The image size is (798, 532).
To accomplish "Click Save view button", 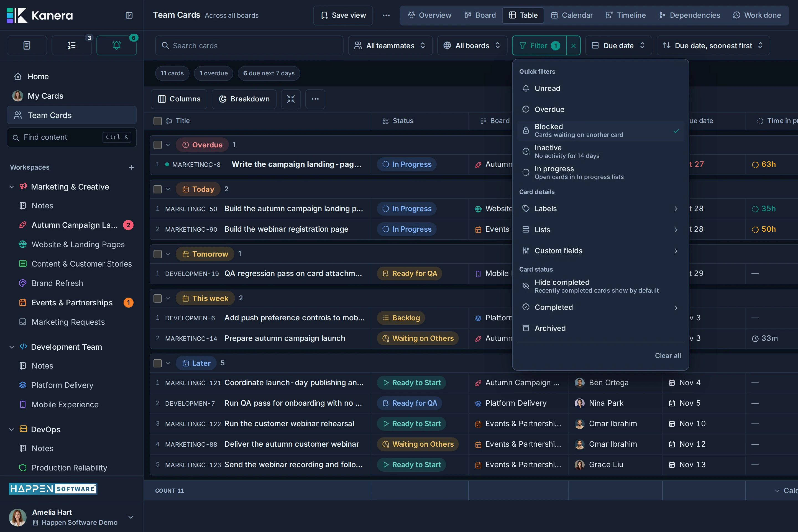I will point(343,15).
